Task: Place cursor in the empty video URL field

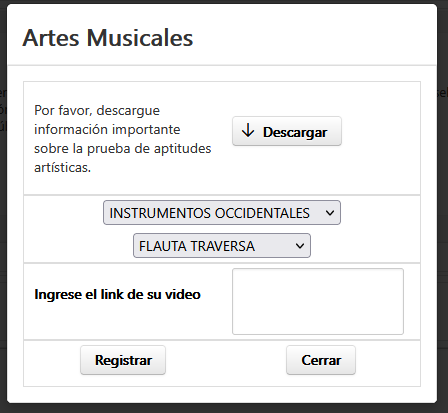Action: [x=318, y=301]
